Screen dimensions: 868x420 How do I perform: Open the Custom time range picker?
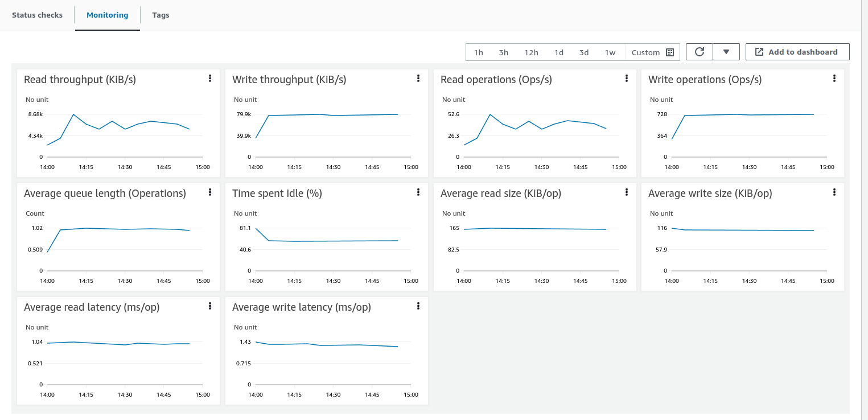652,52
